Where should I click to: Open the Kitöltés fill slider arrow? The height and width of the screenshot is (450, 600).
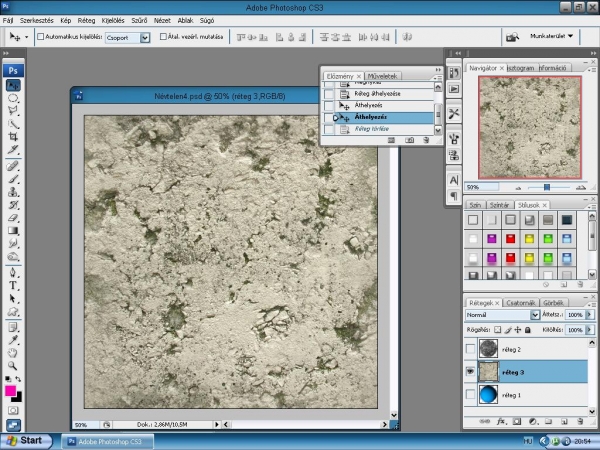tap(589, 329)
